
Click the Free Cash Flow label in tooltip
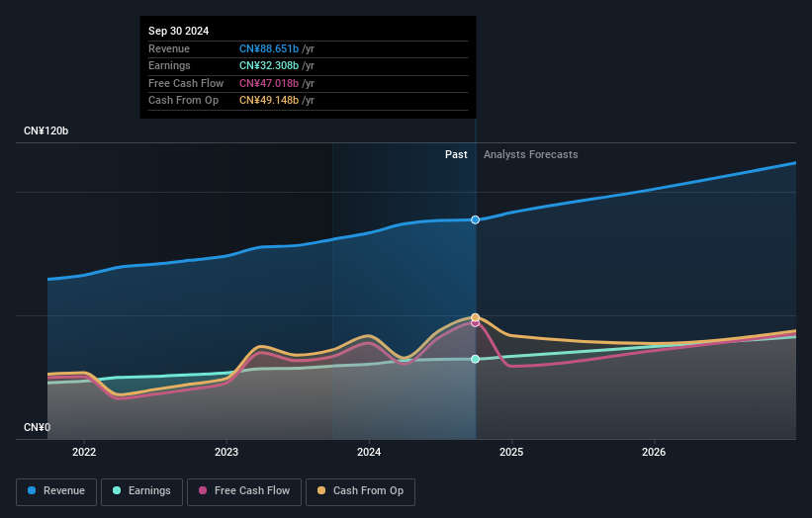pyautogui.click(x=186, y=83)
